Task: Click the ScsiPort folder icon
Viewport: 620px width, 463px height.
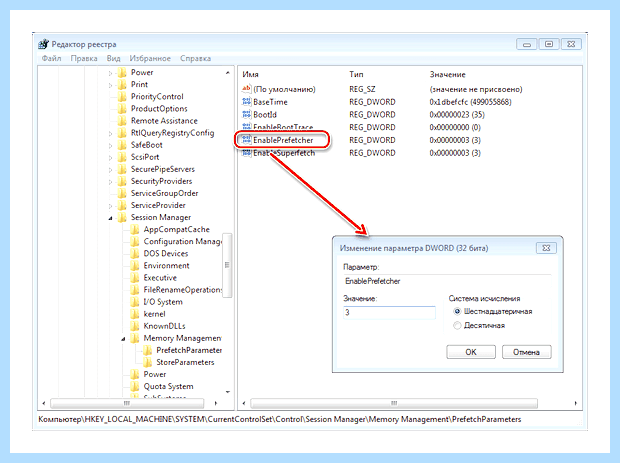Action: (122, 157)
